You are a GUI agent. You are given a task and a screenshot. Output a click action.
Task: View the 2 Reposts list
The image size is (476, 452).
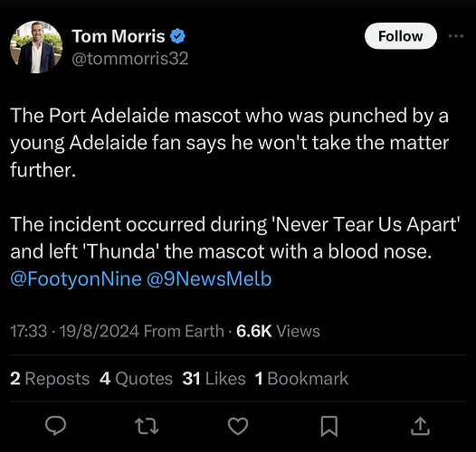[50, 379]
